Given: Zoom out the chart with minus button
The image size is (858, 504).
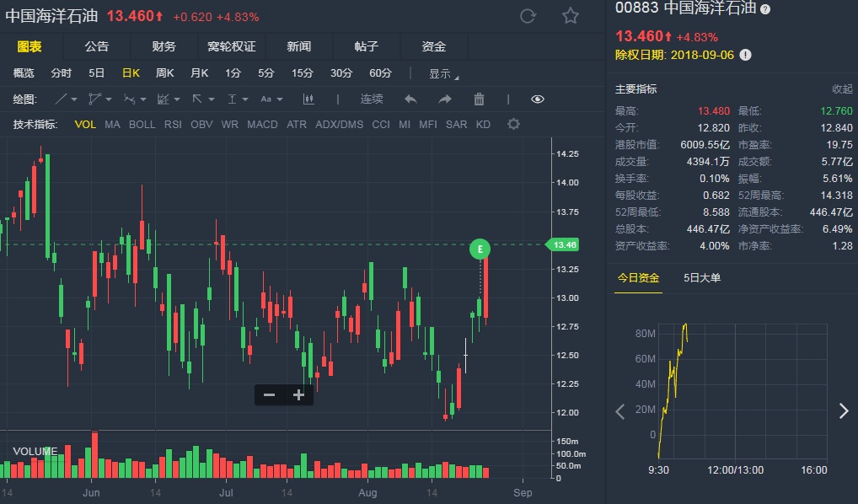Looking at the screenshot, I should tap(269, 395).
